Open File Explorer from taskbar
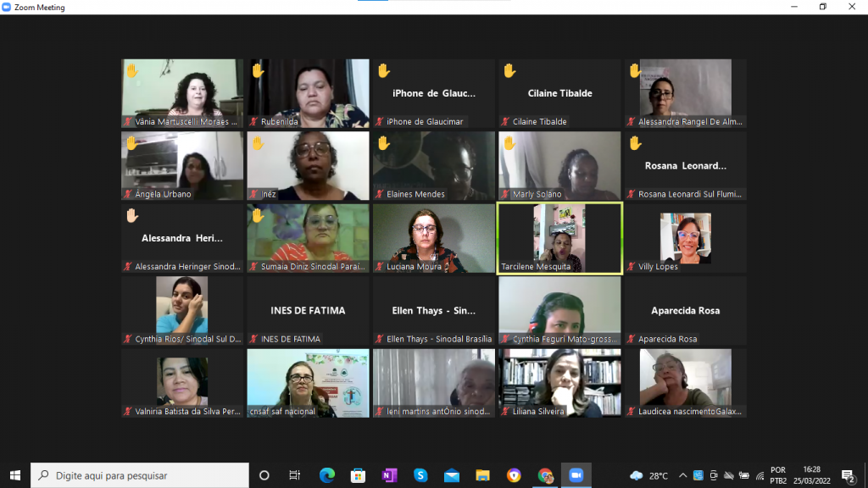This screenshot has height=488, width=868. click(482, 475)
